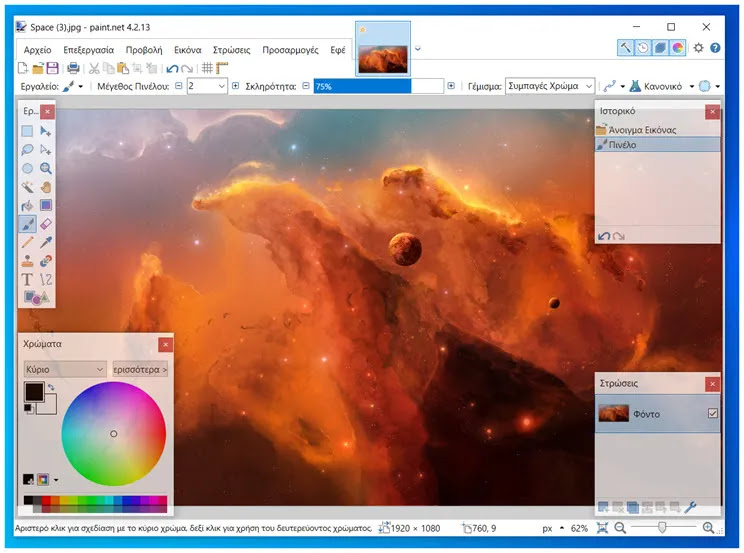744x553 pixels.
Task: Open the units px dropdown arrow
Action: click(562, 528)
